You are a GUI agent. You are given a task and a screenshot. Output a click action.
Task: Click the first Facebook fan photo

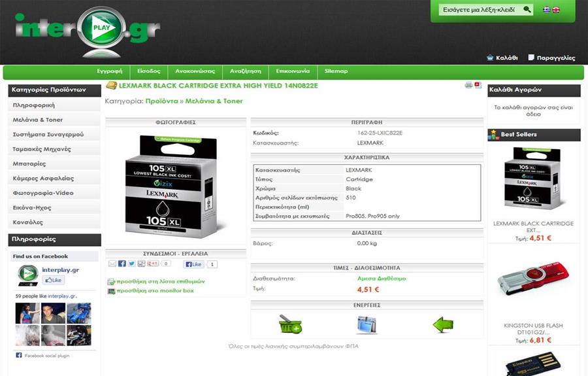pos(27,313)
